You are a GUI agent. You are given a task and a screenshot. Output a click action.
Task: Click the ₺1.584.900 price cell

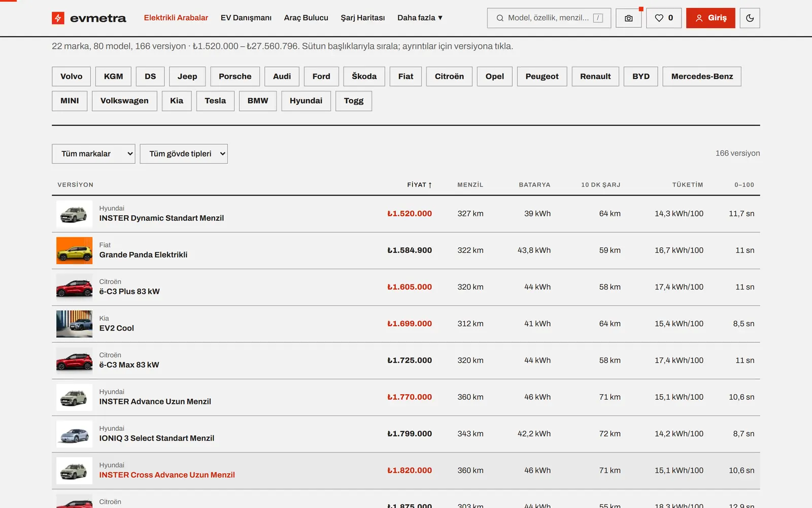coord(410,250)
